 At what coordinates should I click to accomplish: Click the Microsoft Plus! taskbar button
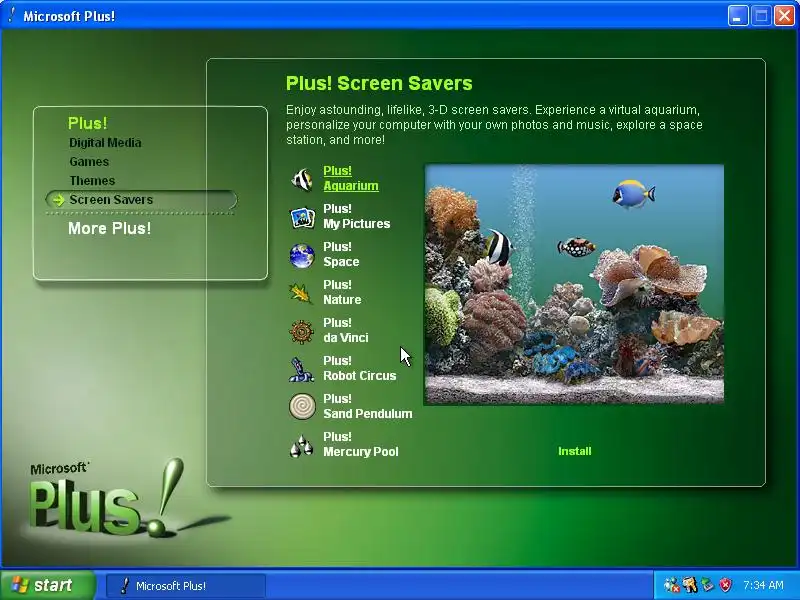186,586
